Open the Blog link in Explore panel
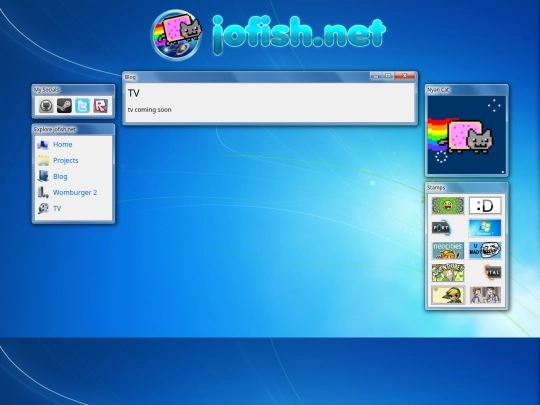 [x=60, y=177]
